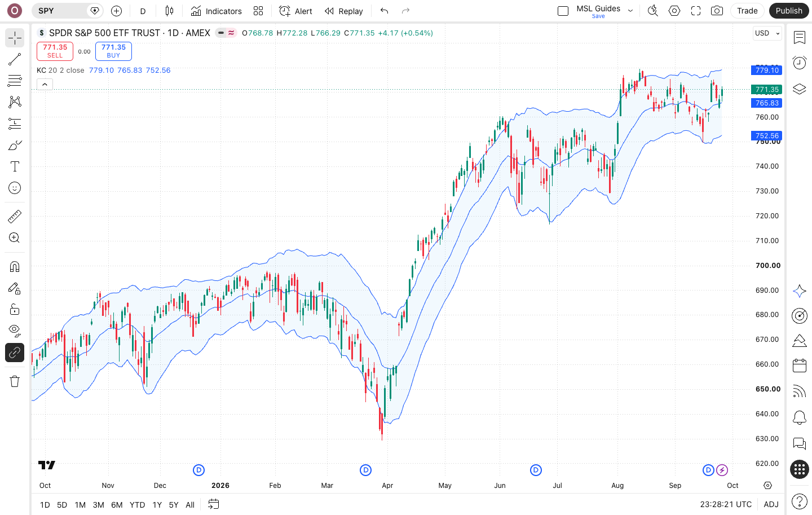The height and width of the screenshot is (515, 812).
Task: Open the D interval selector
Action: (143, 11)
